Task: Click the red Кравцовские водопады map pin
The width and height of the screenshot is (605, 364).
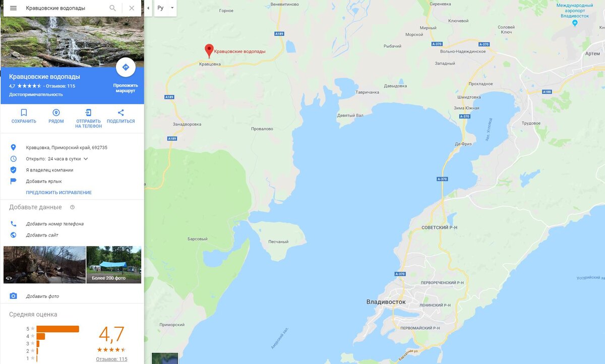Action: (x=209, y=51)
